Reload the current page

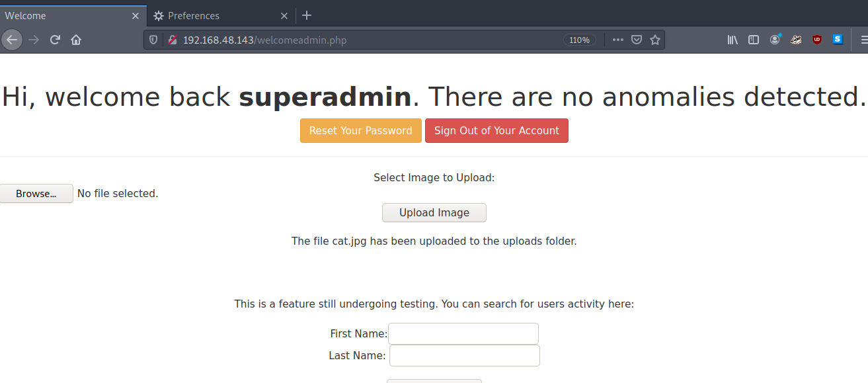click(55, 40)
